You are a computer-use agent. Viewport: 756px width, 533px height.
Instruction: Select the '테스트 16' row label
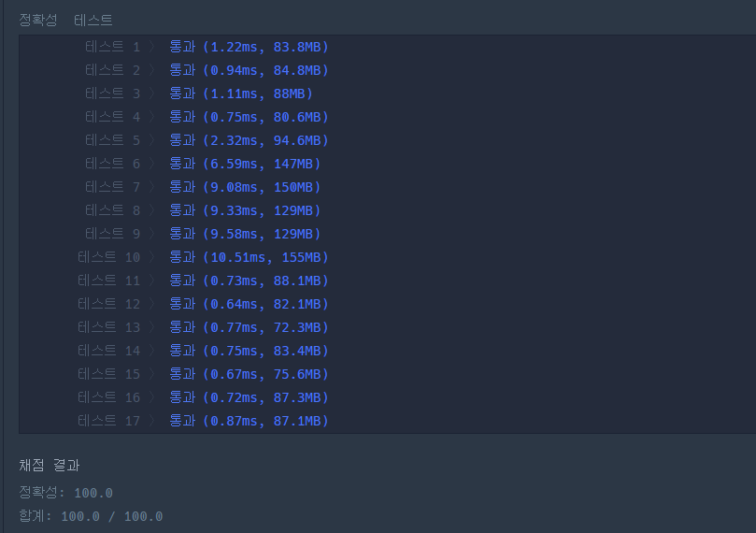[108, 397]
